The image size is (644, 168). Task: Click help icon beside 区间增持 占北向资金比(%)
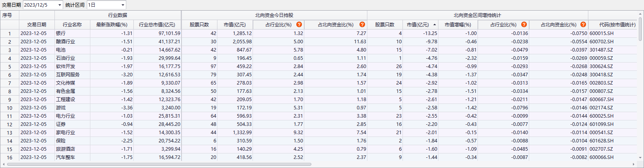[x=583, y=24]
